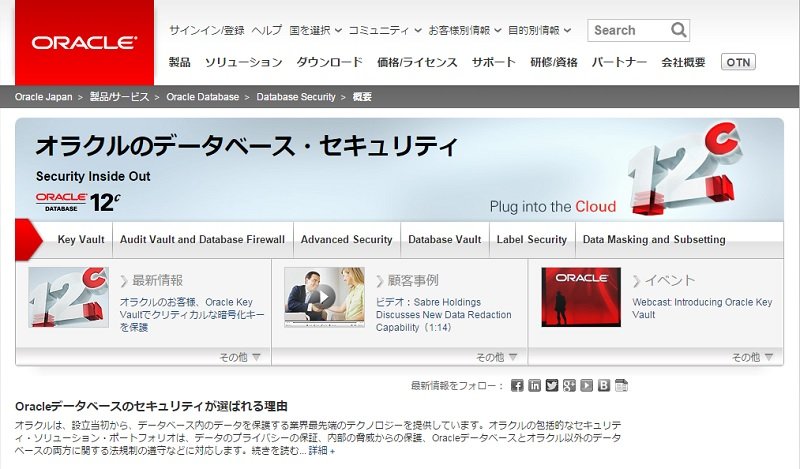Click サインイン/登録 link
Viewport: 800px width, 469px height.
207,30
